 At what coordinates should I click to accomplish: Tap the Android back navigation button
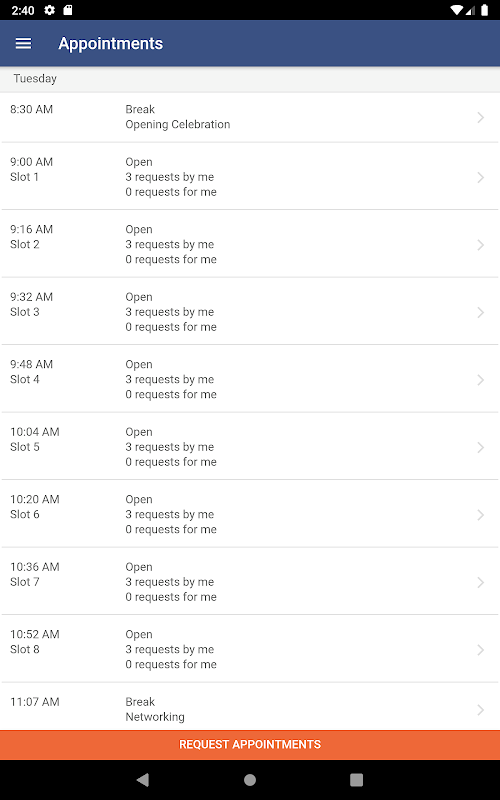tap(143, 780)
